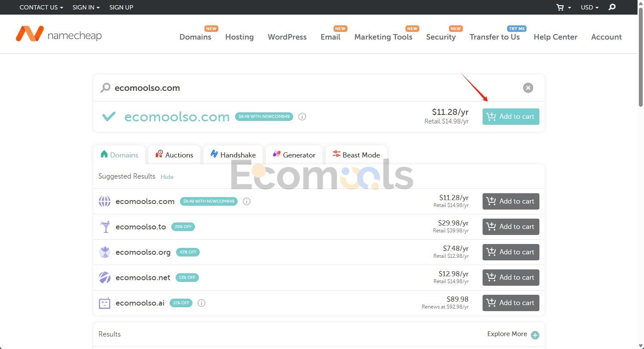Click the $6.49 WITH NEWCOM649 badge on main result
Viewport: 644px width, 349px height.
pyautogui.click(x=264, y=117)
